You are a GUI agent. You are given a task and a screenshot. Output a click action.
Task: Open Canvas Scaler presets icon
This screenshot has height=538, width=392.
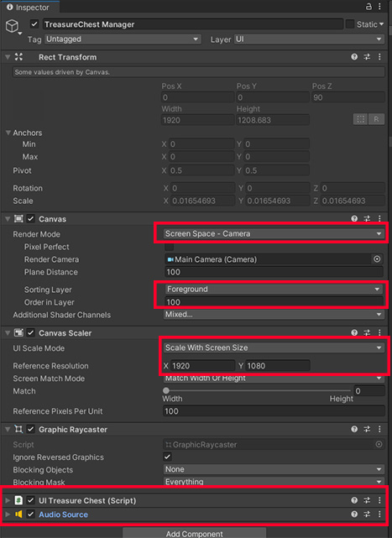tap(367, 332)
